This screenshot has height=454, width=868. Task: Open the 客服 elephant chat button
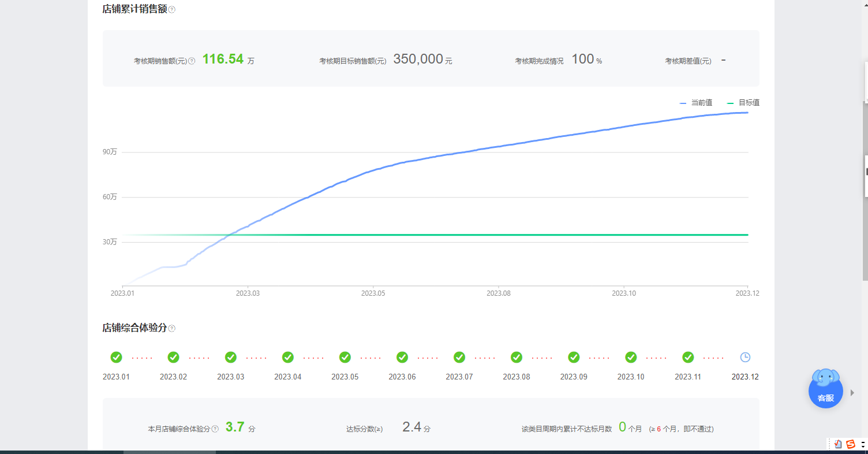tap(826, 389)
